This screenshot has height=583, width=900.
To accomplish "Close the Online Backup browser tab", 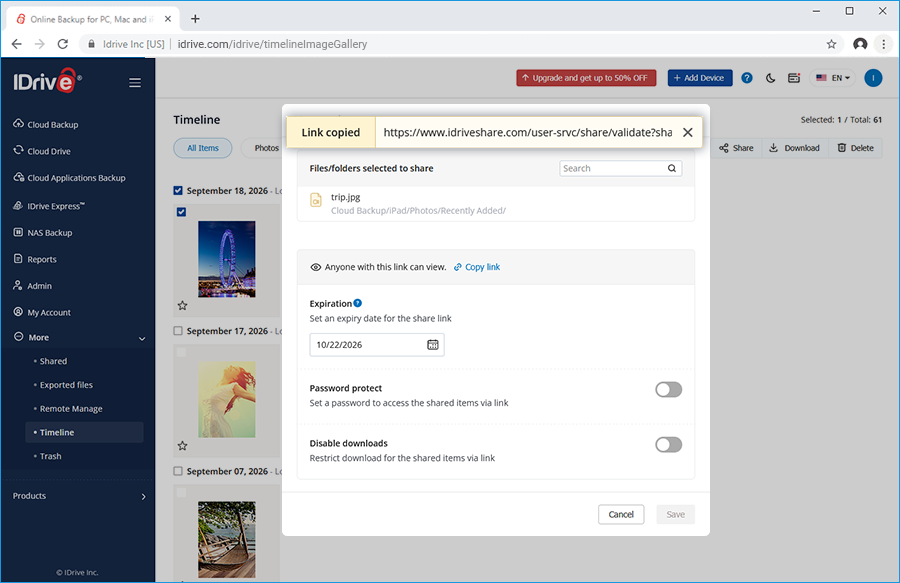I will tap(168, 19).
